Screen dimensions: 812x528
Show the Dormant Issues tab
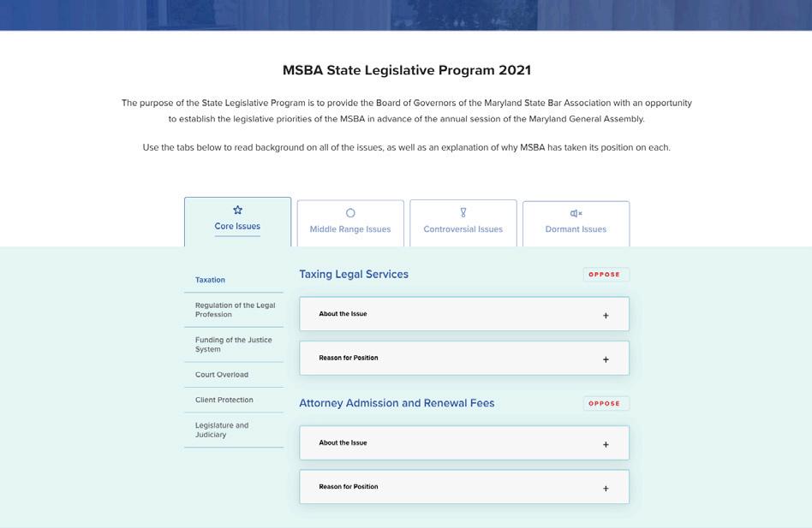pyautogui.click(x=576, y=224)
